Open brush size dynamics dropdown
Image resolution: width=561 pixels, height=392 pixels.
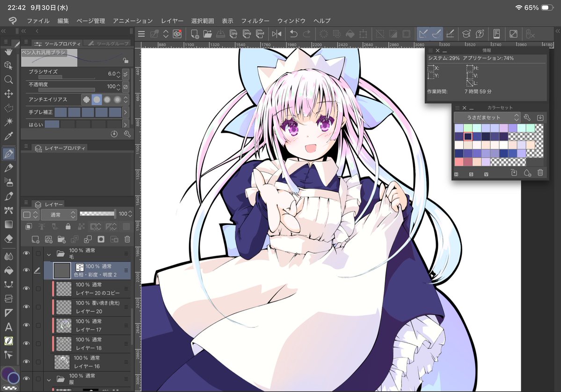tap(125, 74)
